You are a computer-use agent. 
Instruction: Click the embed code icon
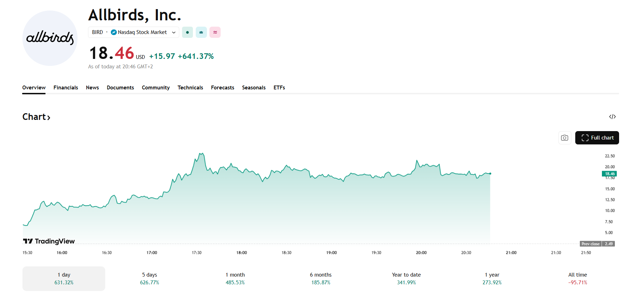pos(612,117)
